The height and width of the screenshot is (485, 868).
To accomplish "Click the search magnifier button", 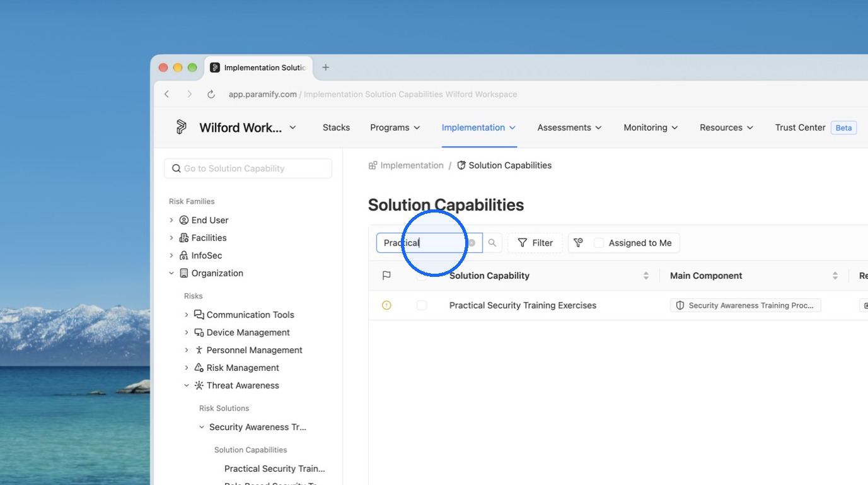I will tap(492, 243).
